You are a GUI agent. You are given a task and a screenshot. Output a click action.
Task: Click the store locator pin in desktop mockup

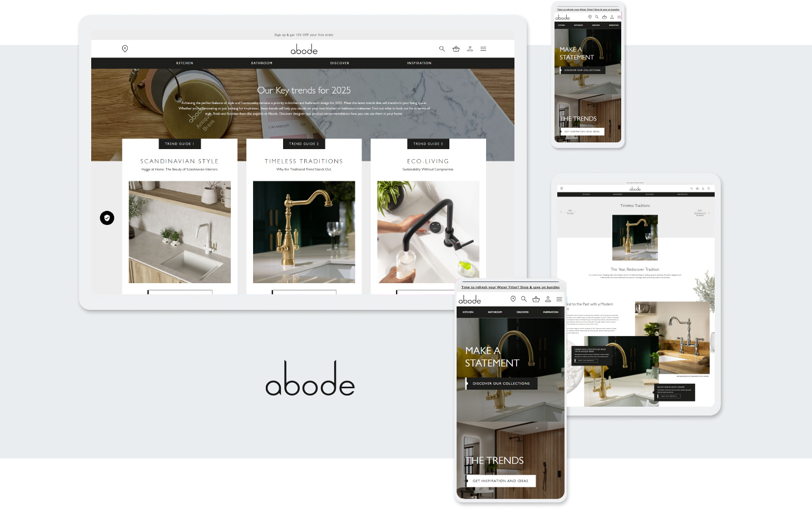tap(125, 49)
